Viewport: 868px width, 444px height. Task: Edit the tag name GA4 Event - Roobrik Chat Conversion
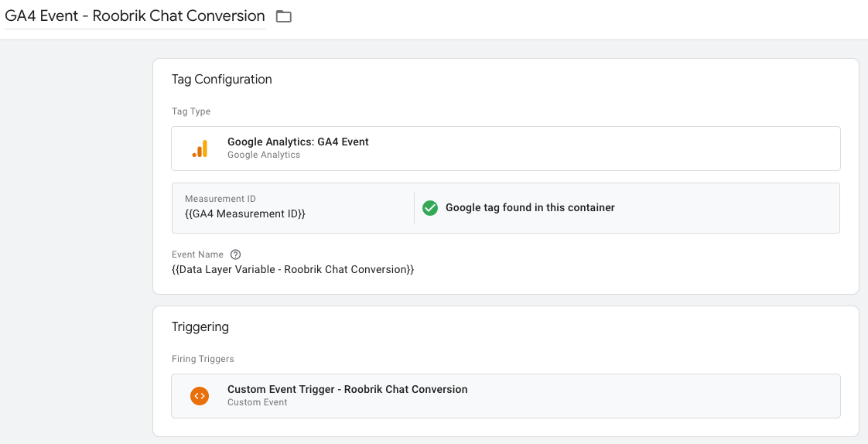(135, 16)
